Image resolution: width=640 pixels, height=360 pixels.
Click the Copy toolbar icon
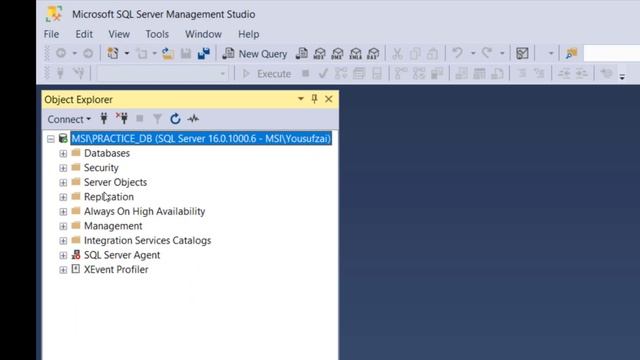415,53
